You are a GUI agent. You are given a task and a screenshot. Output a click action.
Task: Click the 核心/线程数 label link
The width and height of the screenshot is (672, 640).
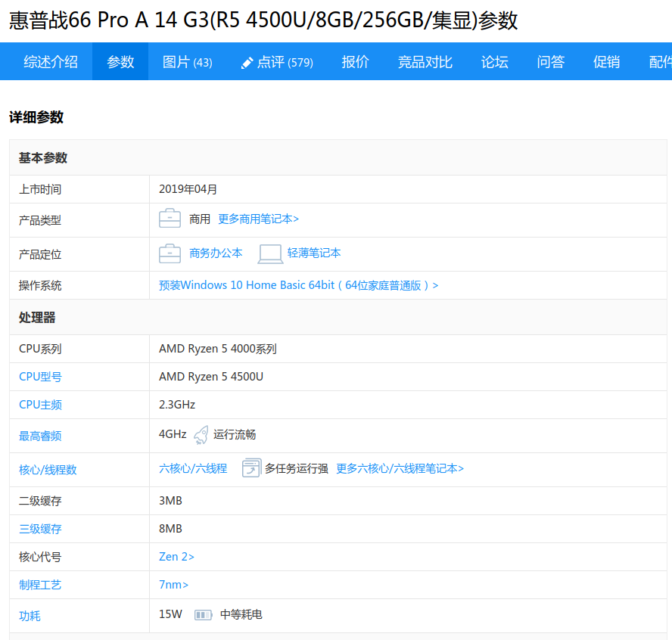pos(48,470)
